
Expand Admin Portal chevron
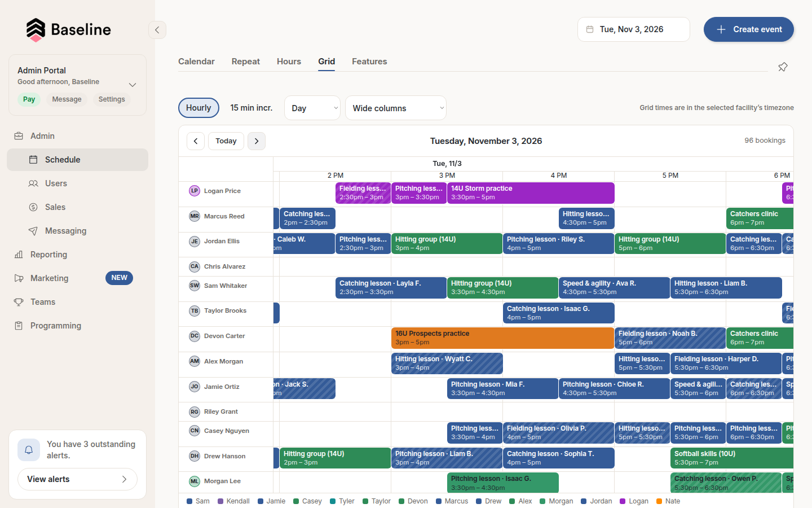point(133,85)
